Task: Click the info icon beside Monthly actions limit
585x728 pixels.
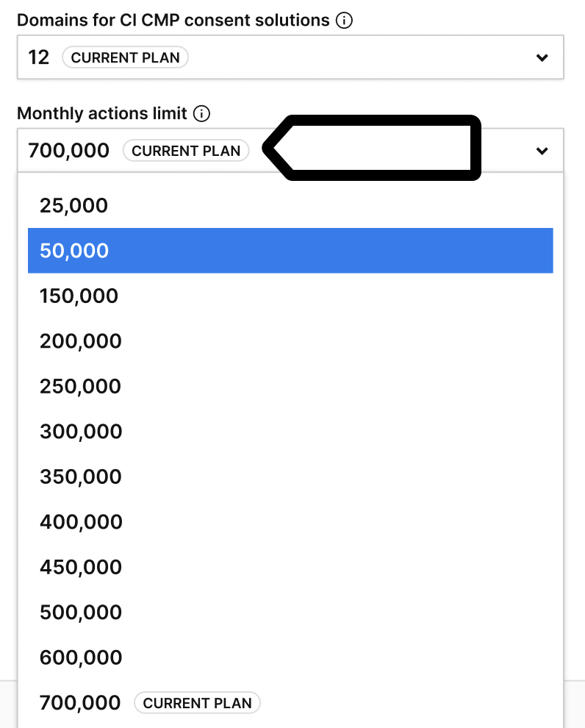Action: (x=203, y=114)
